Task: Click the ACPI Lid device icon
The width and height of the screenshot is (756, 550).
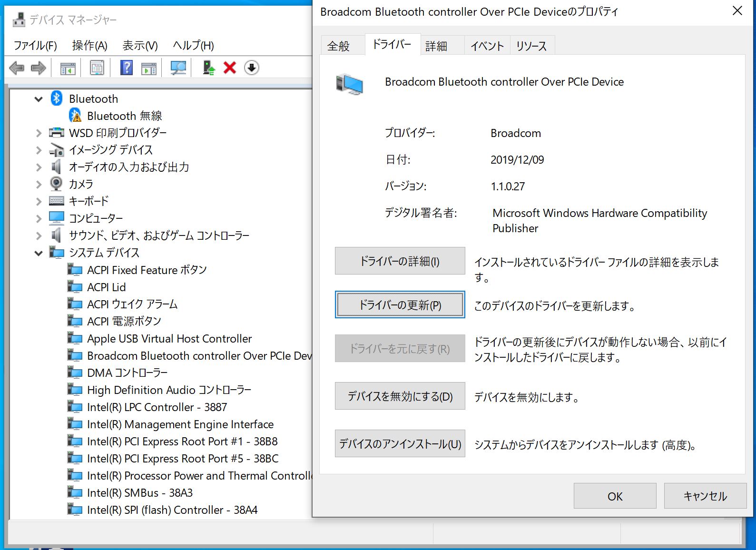Action: (x=75, y=287)
